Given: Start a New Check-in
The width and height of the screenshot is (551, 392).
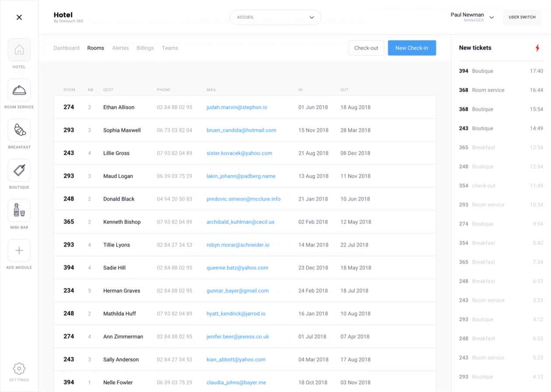Looking at the screenshot, I should (x=412, y=48).
